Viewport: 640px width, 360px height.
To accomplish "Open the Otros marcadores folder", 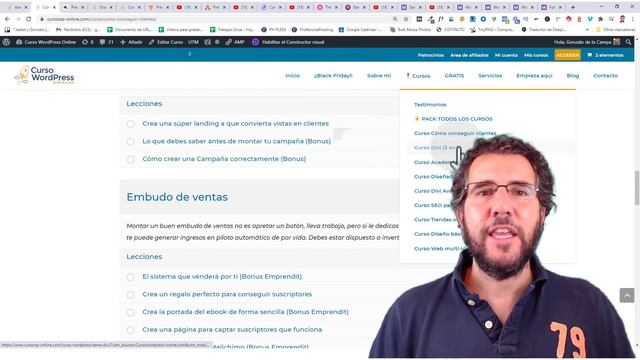I will 615,30.
